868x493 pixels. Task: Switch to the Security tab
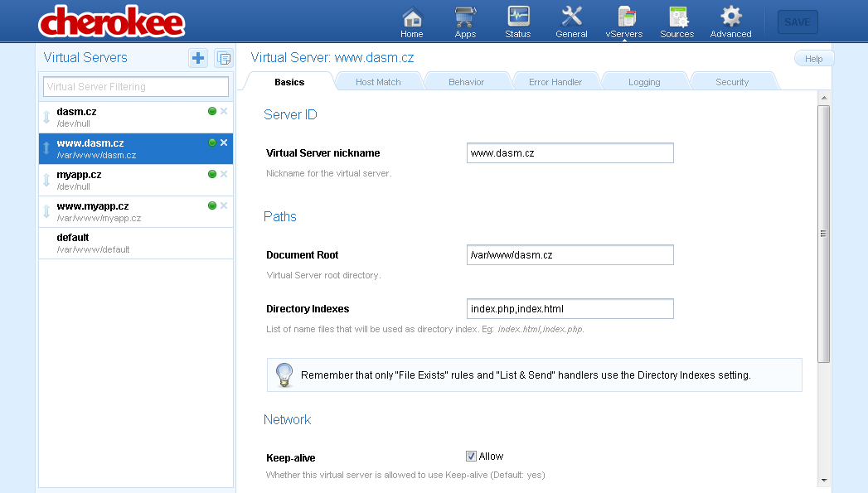(x=732, y=82)
